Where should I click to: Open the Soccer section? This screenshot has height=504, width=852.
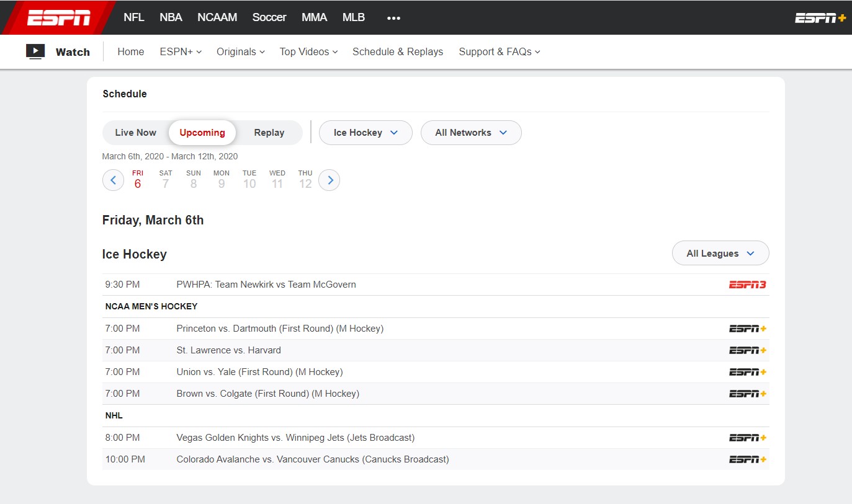pos(269,17)
